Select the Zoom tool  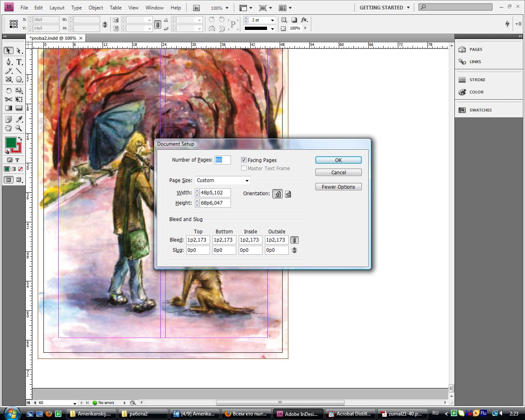pyautogui.click(x=19, y=128)
